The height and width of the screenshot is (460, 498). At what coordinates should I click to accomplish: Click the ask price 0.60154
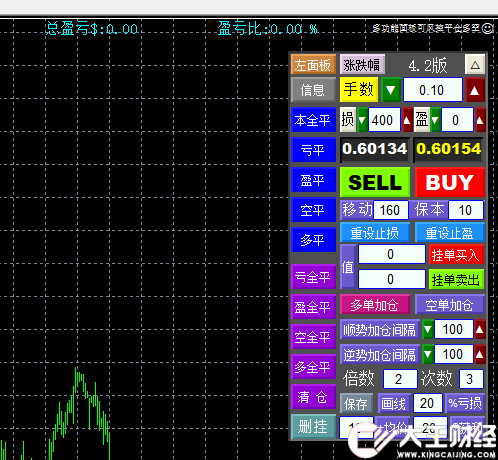pos(449,149)
